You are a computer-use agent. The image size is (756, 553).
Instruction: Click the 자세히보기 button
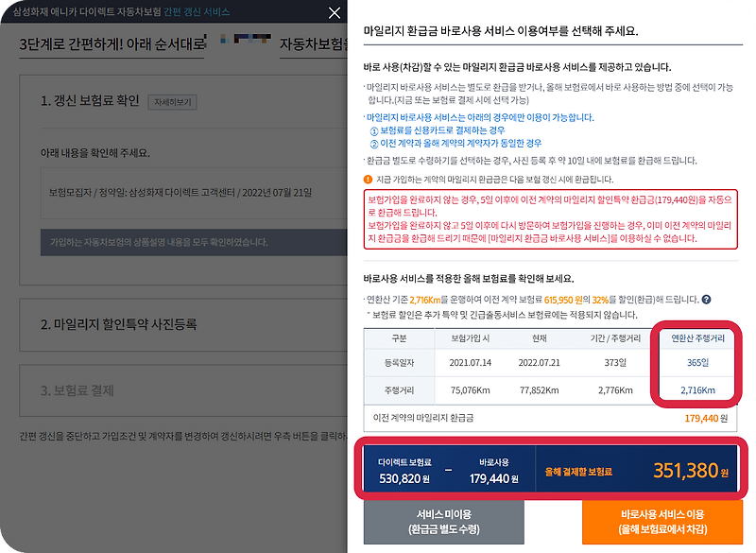172,102
